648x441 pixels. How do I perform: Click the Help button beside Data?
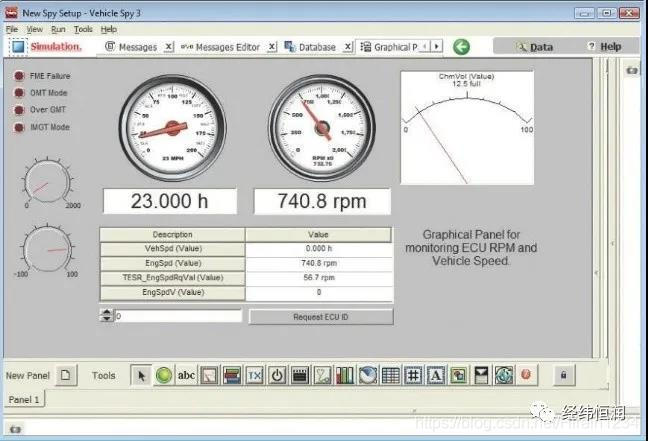coord(604,47)
